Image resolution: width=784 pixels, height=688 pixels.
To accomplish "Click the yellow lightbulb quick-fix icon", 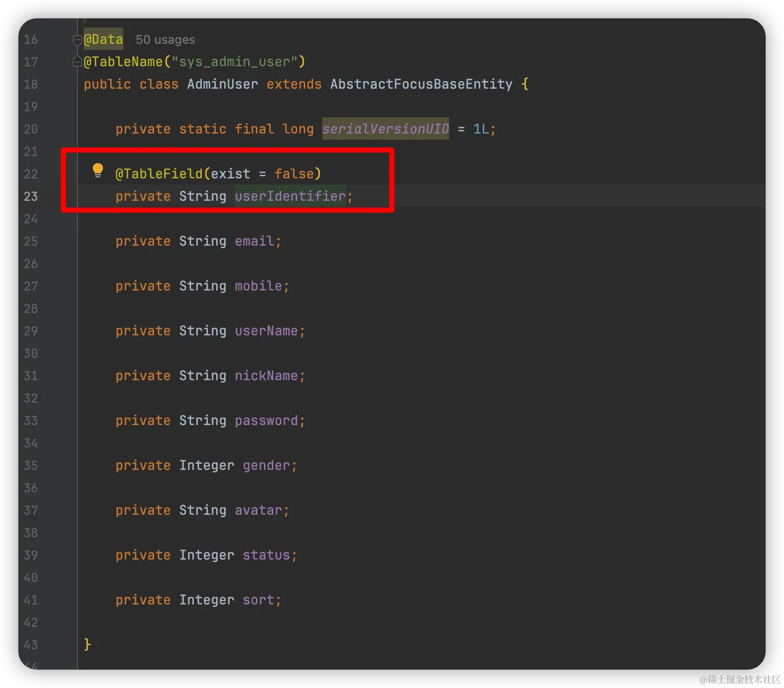I will coord(97,170).
